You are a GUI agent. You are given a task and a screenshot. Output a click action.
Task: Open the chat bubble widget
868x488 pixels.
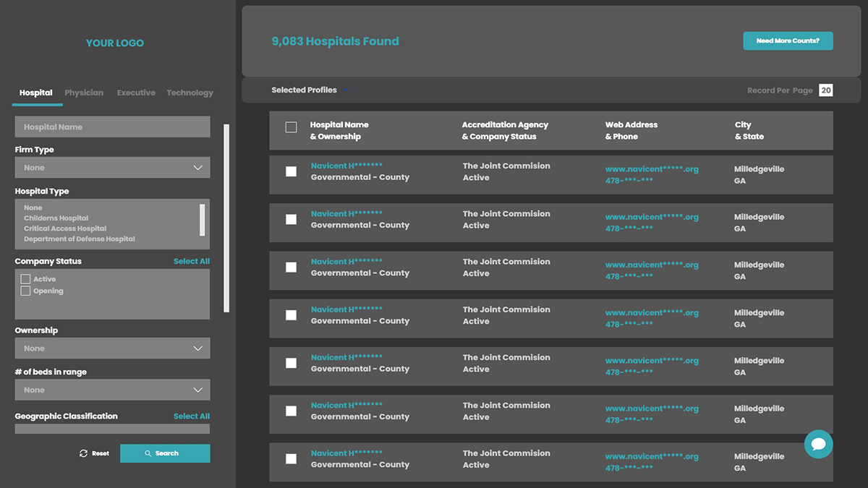pos(818,444)
